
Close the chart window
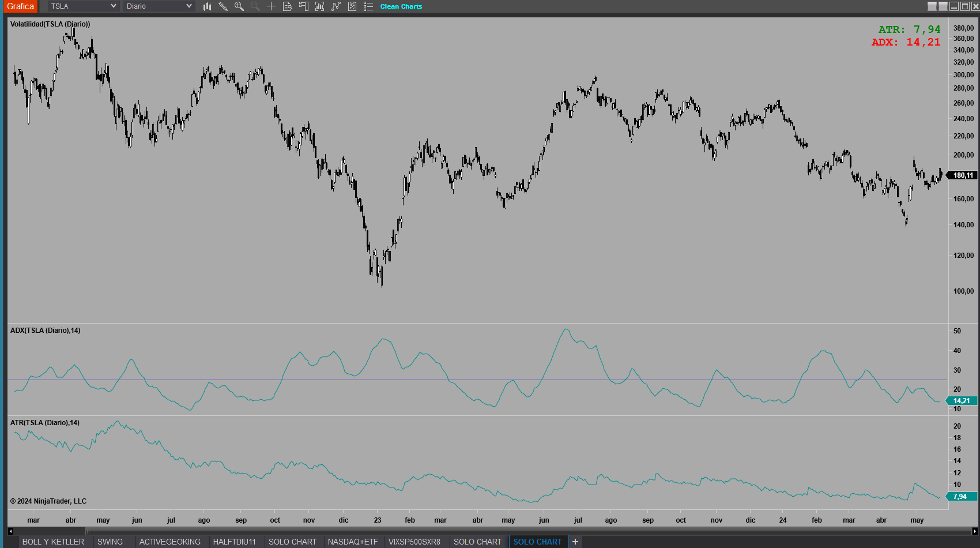975,6
